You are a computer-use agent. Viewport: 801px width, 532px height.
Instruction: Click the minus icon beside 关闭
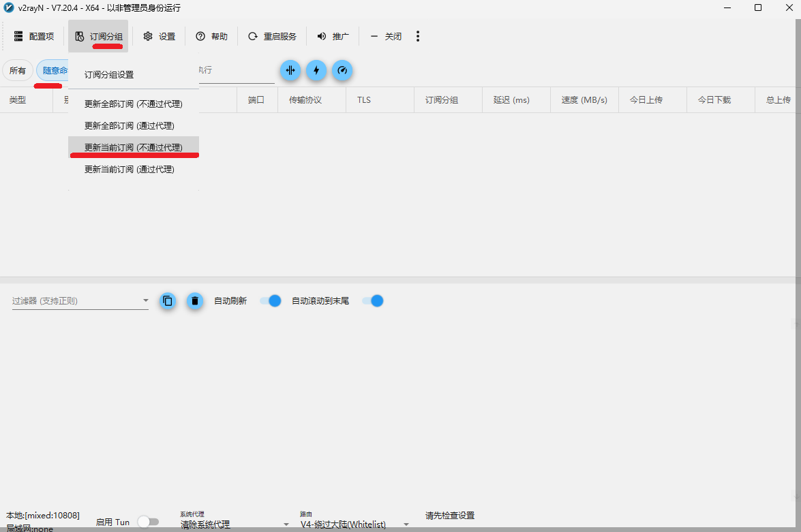(374, 36)
